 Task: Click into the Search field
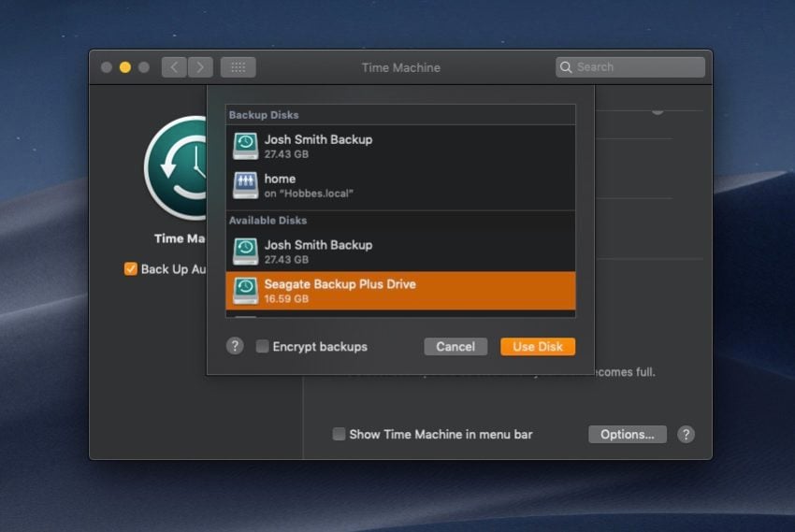point(630,67)
